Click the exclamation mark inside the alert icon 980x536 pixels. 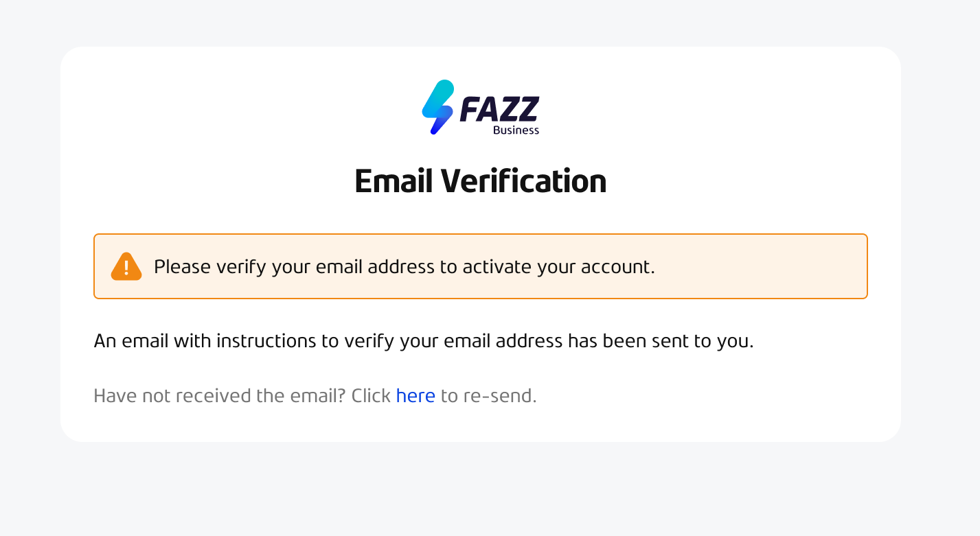coord(126,268)
